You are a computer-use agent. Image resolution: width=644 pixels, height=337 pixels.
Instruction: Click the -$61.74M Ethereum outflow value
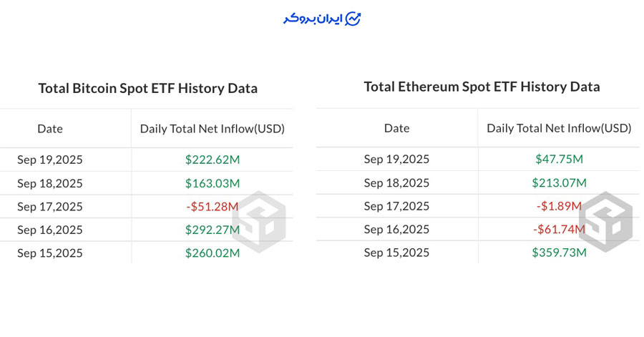pyautogui.click(x=557, y=229)
